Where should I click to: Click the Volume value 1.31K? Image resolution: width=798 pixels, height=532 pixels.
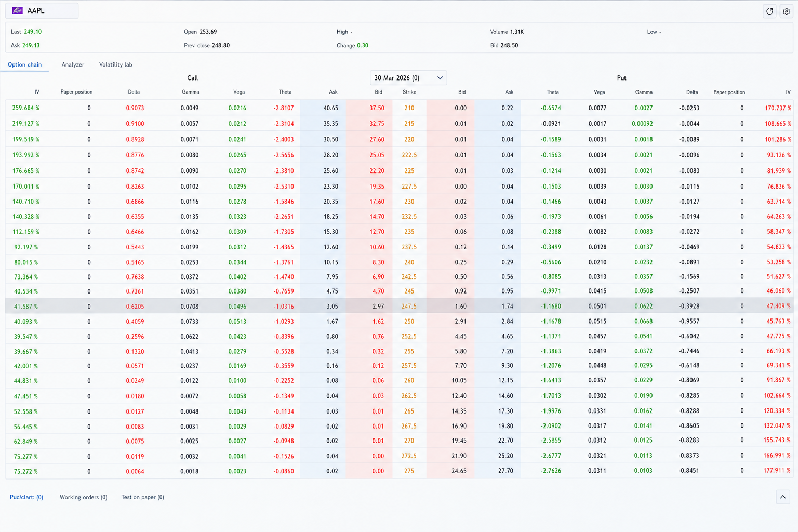[517, 32]
